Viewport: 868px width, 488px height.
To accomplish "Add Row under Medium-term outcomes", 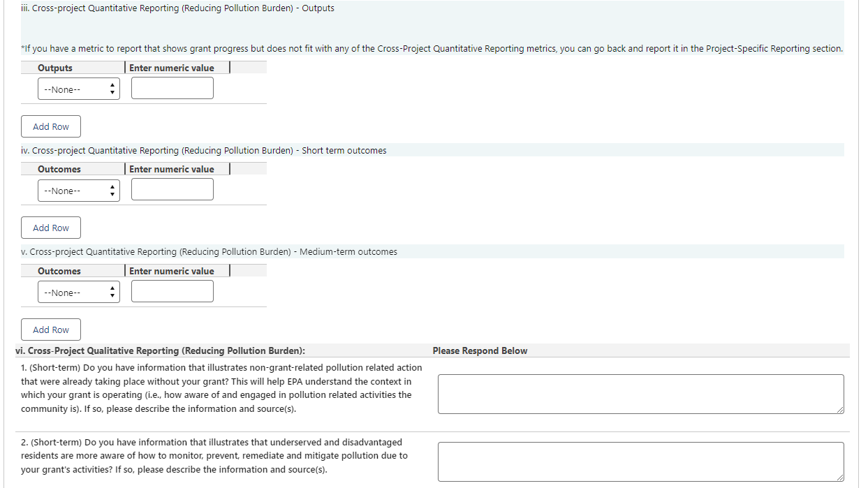I will click(x=51, y=330).
